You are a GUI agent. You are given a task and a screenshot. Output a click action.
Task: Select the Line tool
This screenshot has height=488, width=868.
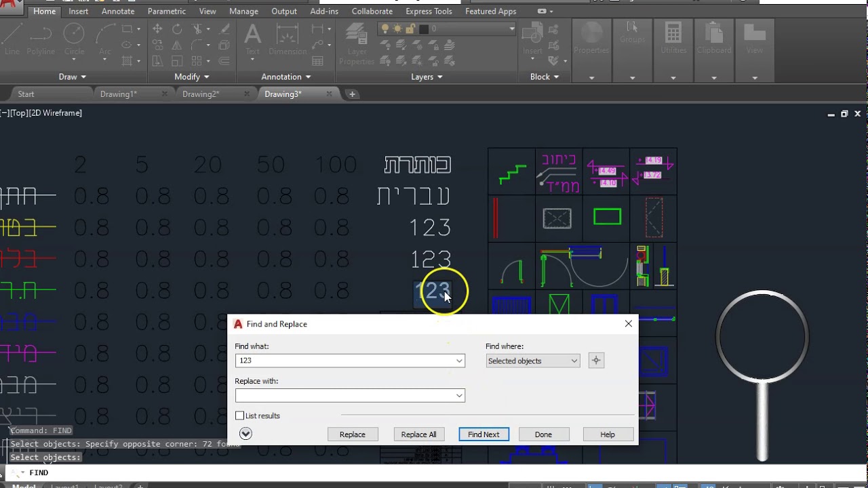pyautogui.click(x=12, y=39)
